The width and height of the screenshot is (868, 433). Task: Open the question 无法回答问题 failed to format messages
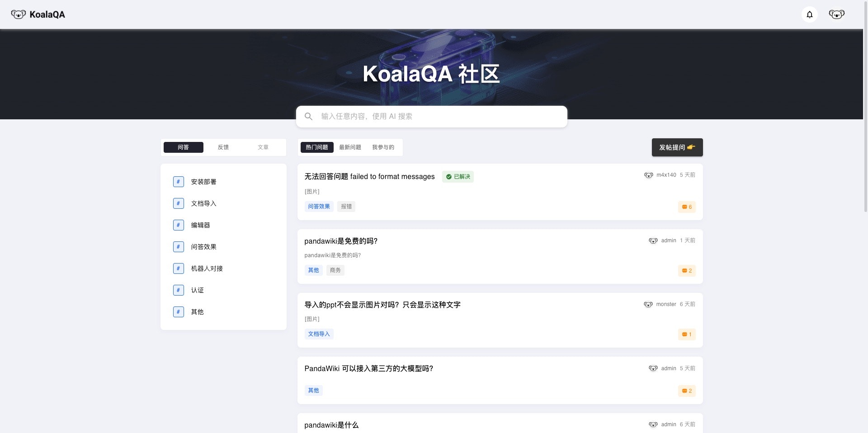[369, 177]
